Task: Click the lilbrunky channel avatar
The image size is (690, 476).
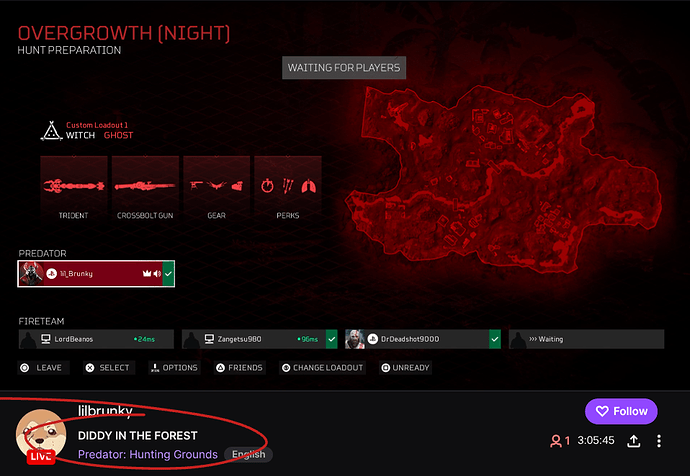Action: click(x=40, y=435)
